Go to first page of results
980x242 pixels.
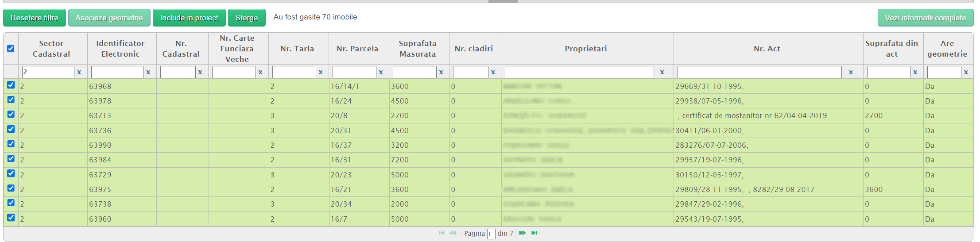442,233
